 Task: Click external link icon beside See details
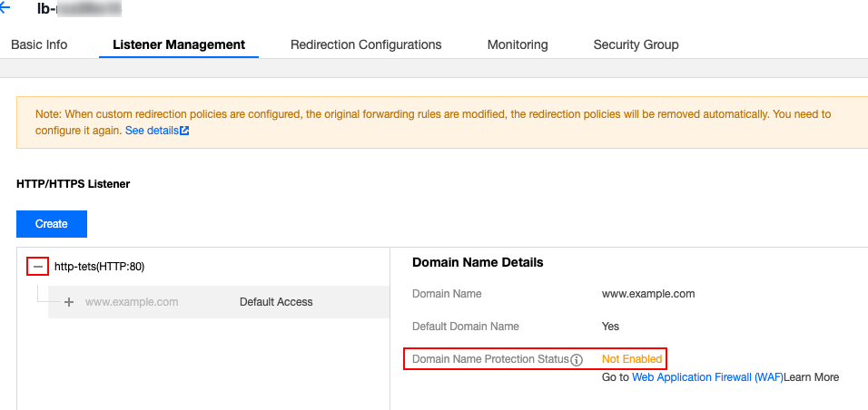[184, 131]
